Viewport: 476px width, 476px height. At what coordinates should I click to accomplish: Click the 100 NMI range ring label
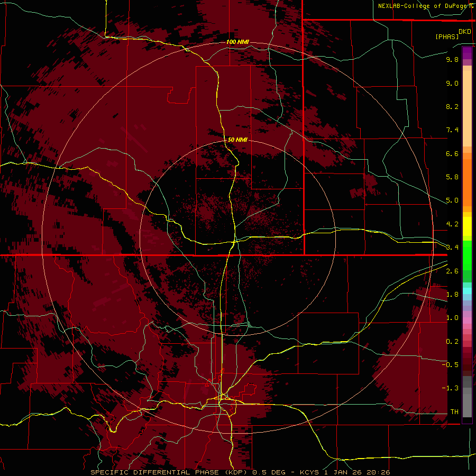pos(237,42)
